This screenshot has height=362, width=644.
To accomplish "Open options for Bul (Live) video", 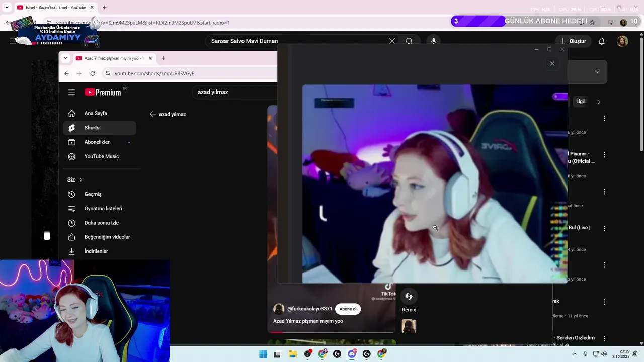I will point(604,228).
